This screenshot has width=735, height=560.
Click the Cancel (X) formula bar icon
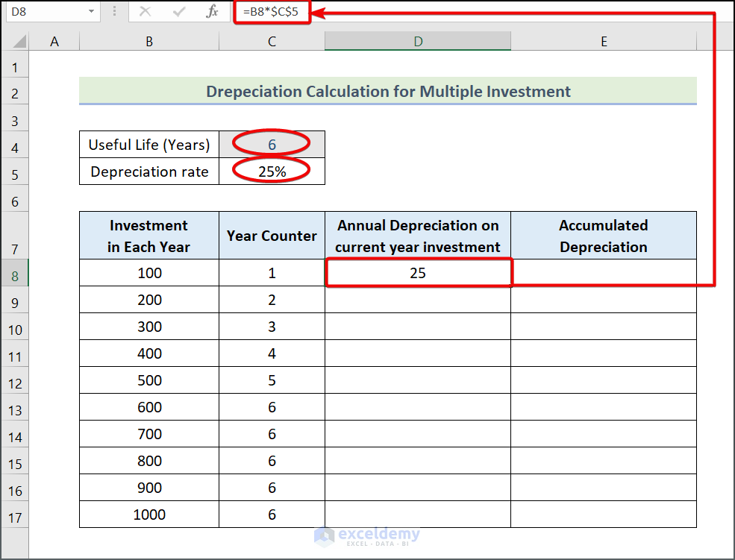click(x=146, y=11)
